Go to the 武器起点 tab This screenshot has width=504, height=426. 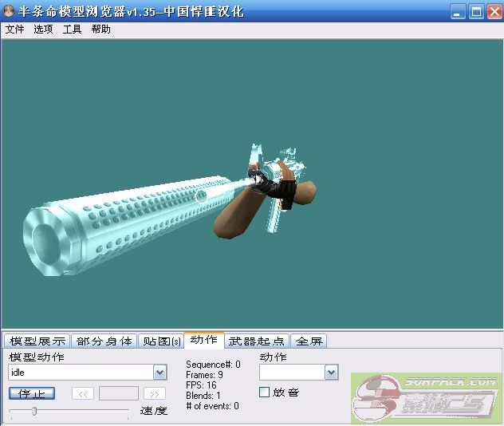pos(257,341)
